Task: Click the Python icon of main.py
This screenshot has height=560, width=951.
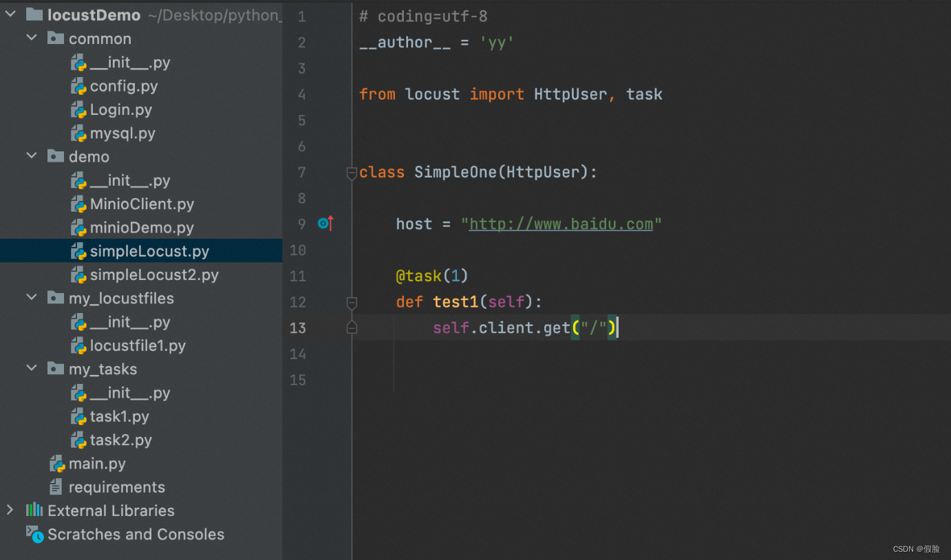Action: coord(57,463)
